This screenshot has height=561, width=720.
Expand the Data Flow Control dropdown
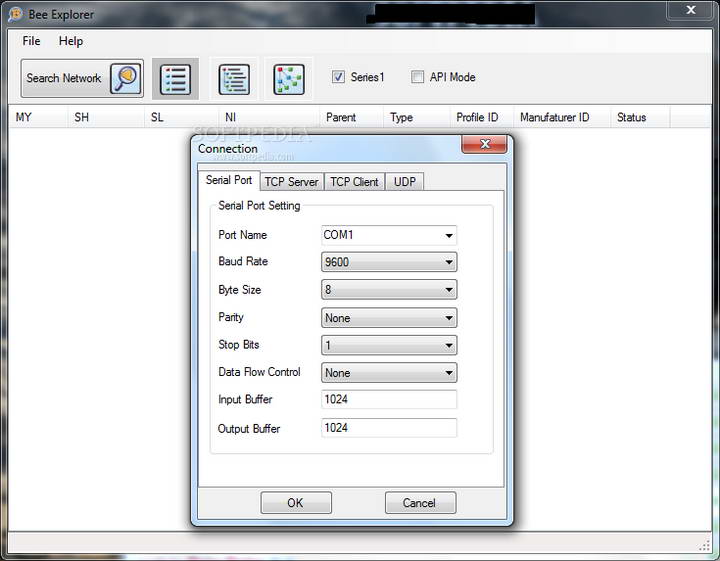pos(389,373)
